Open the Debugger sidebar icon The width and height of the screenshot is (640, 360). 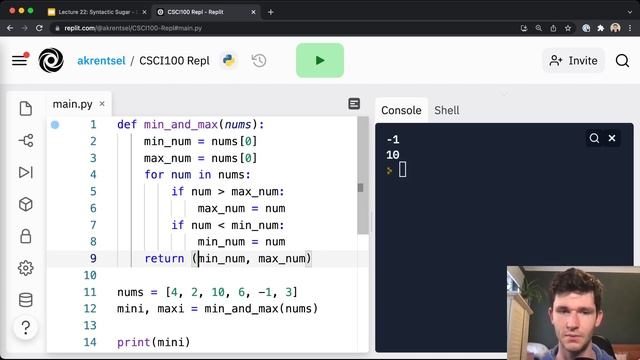pyautogui.click(x=26, y=172)
